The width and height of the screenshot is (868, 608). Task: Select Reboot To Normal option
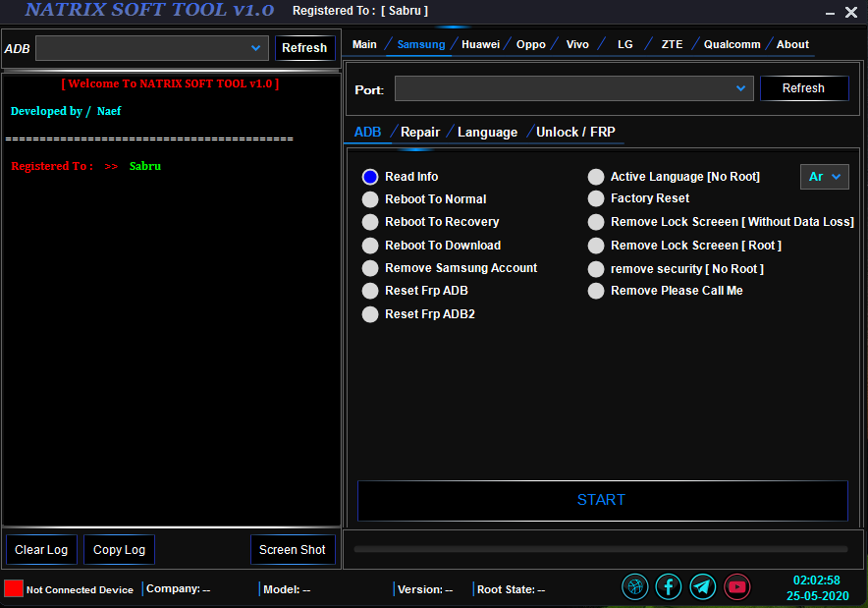pyautogui.click(x=370, y=199)
